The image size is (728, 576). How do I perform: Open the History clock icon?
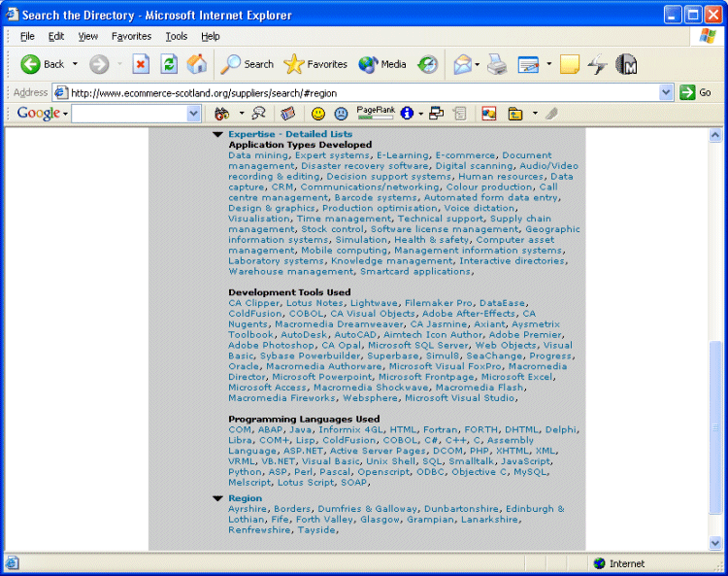428,64
